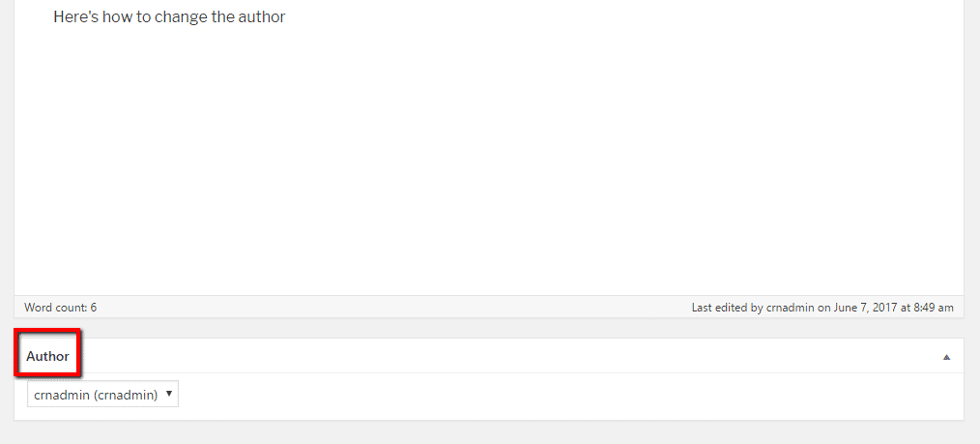
Task: Click the word 'author' in editor content
Action: coord(262,17)
